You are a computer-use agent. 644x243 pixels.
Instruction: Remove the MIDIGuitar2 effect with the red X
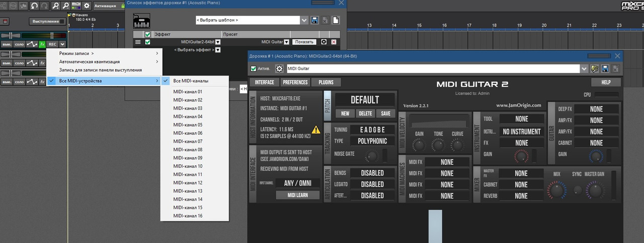[334, 42]
